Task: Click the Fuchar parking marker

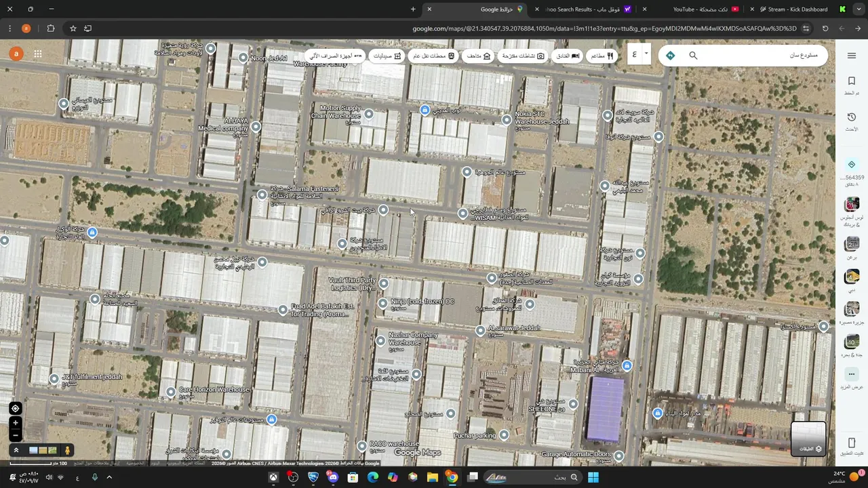Action: (x=503, y=435)
